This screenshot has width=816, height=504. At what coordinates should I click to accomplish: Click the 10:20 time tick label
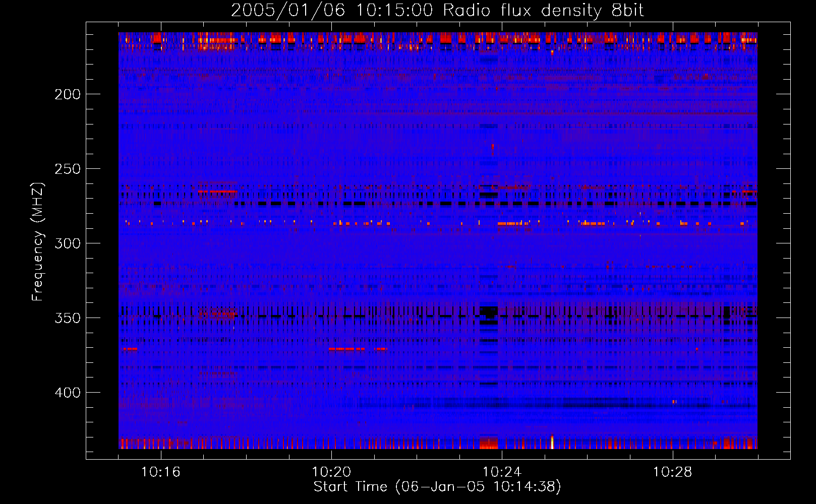pos(331,472)
